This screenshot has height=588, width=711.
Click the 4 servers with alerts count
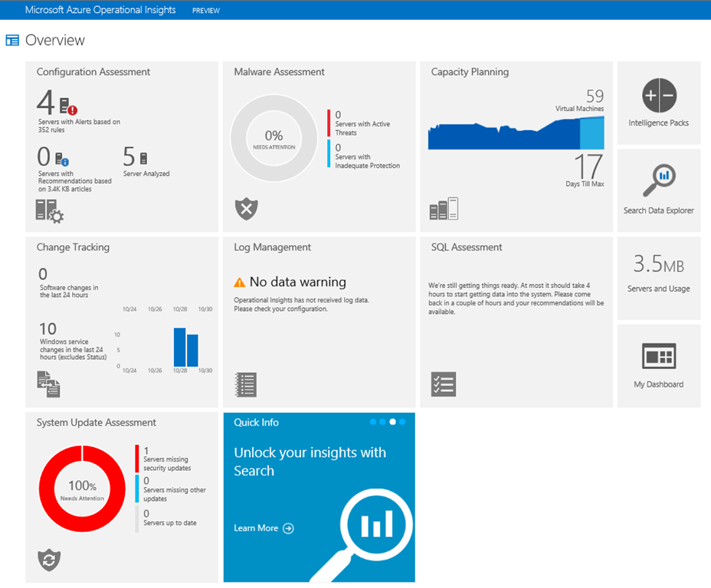[46, 103]
